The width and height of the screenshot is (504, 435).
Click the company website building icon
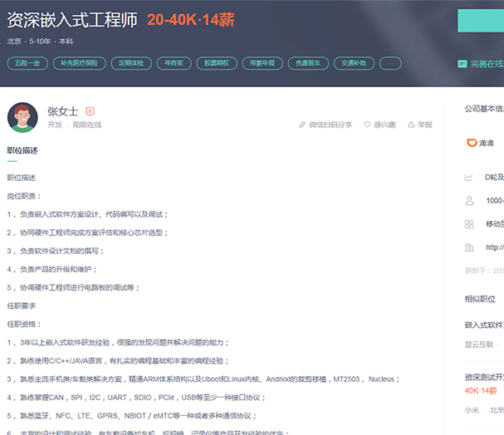(469, 247)
